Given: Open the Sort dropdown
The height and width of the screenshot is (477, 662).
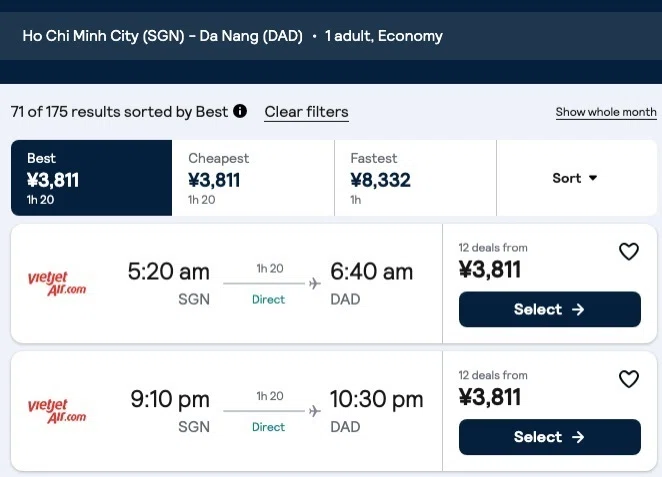Looking at the screenshot, I should point(576,178).
